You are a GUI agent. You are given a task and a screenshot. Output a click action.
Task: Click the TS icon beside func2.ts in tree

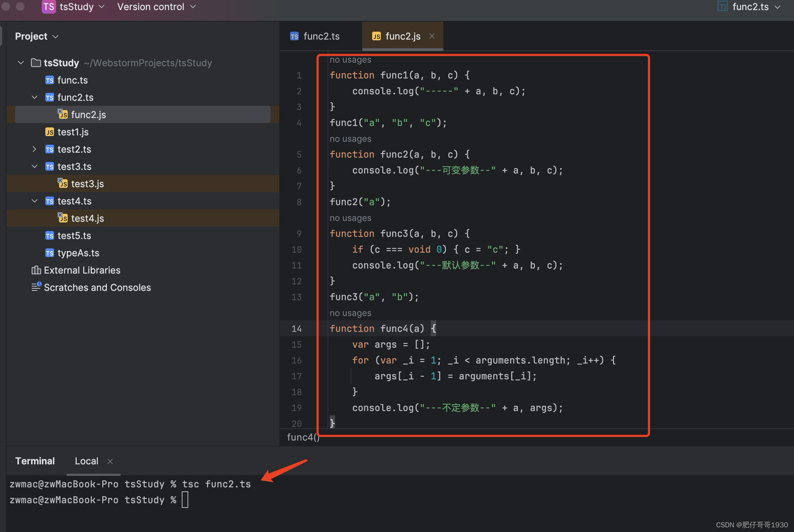(x=50, y=98)
